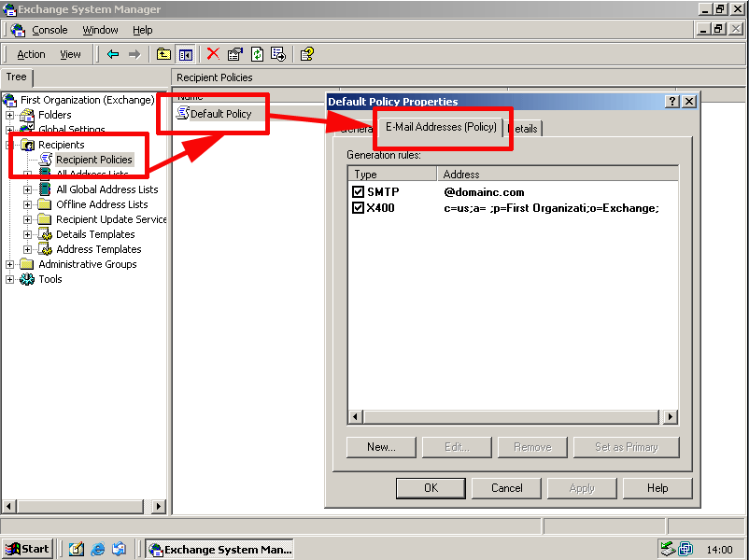Toggle the X400 address checkbox
Screen dimensions: 749x560
(x=358, y=208)
